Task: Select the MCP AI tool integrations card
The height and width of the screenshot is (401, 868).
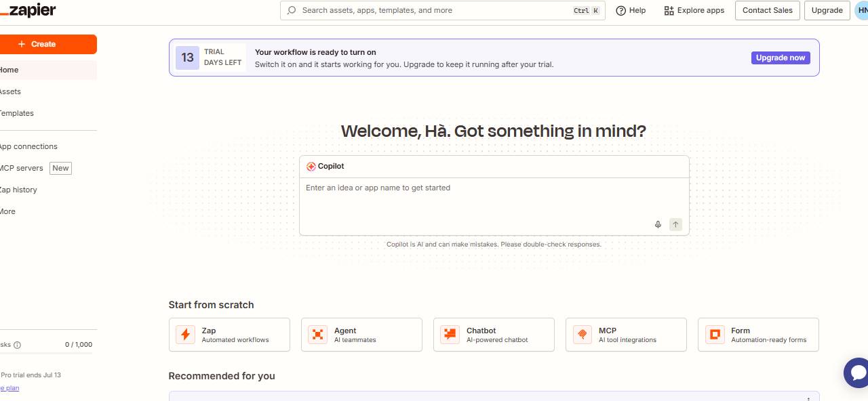Action: click(x=626, y=335)
